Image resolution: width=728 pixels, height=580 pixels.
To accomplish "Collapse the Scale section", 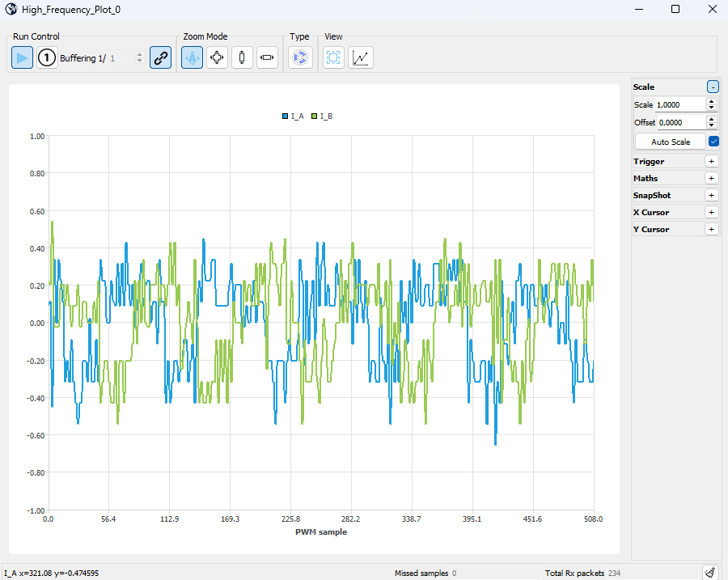I will (712, 87).
